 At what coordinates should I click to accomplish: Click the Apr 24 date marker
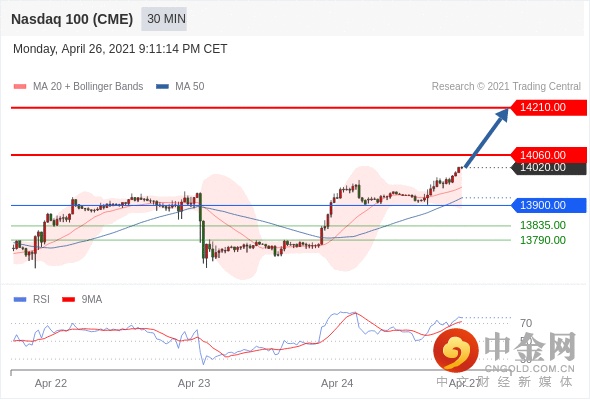click(337, 383)
